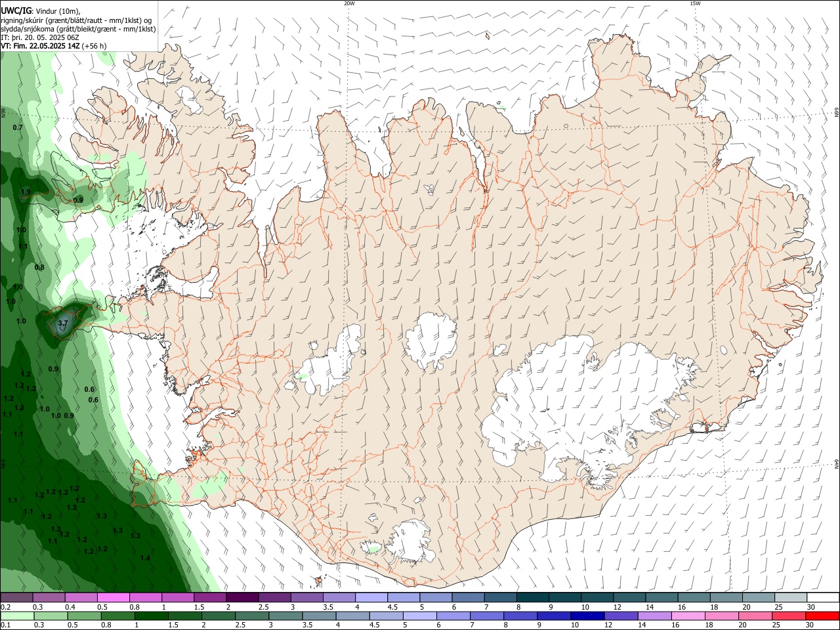840x630 pixels.
Task: Click the 0.8 precipitation value on the map
Action: pos(39,268)
